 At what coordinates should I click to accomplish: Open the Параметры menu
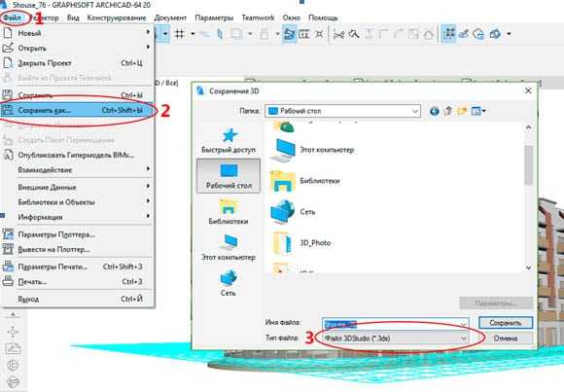pyautogui.click(x=214, y=18)
